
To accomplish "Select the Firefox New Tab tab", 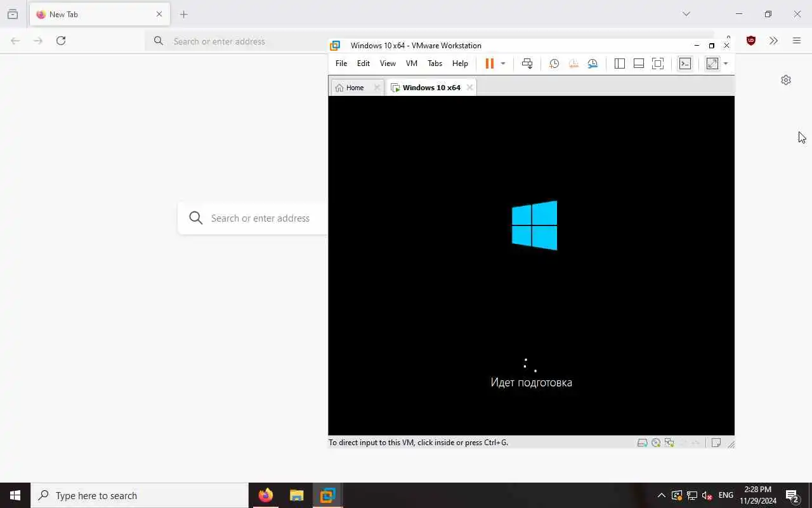I will coord(99,14).
